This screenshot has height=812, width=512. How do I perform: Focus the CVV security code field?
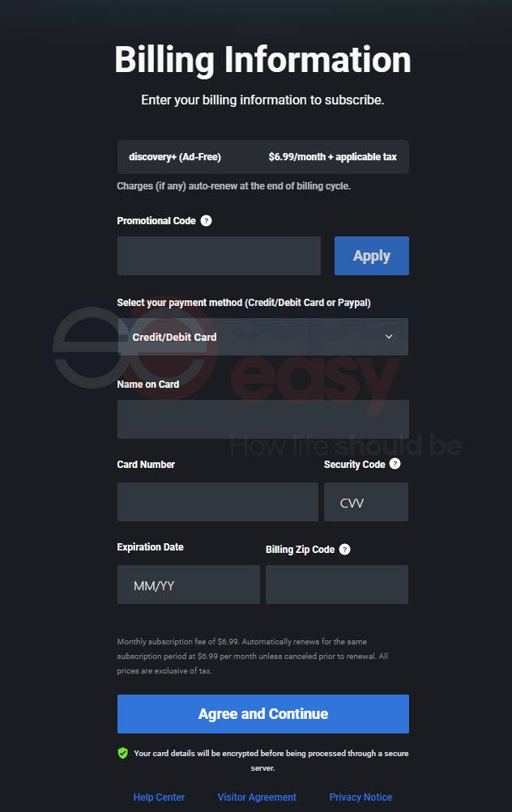coord(366,502)
